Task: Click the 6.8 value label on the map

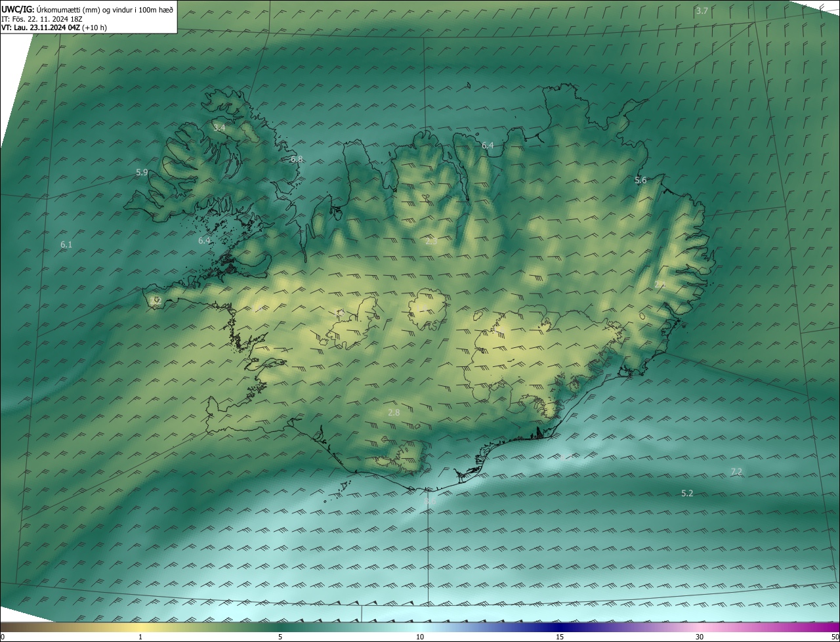Action: [x=297, y=159]
